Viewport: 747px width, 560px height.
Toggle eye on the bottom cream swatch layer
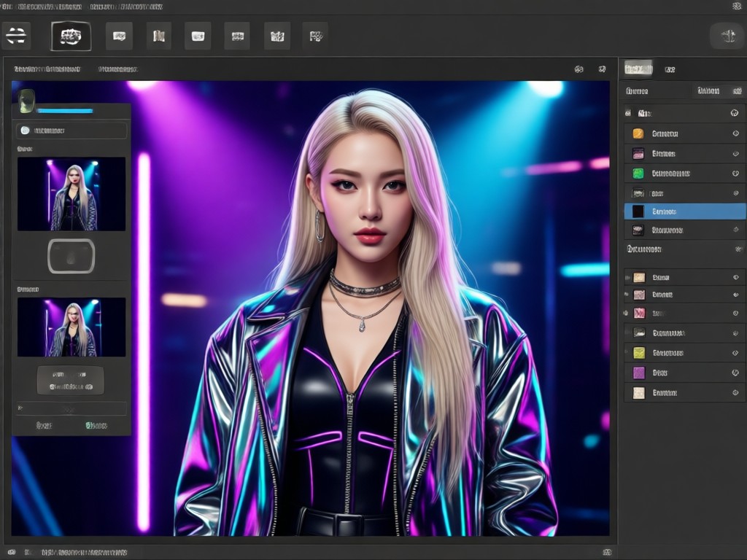click(x=736, y=393)
